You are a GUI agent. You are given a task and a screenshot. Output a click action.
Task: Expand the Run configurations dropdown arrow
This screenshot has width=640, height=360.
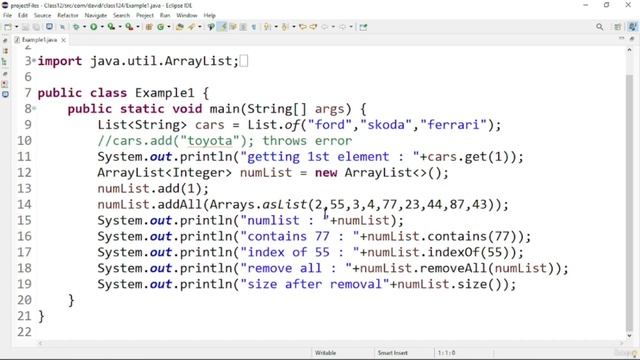click(102, 27)
